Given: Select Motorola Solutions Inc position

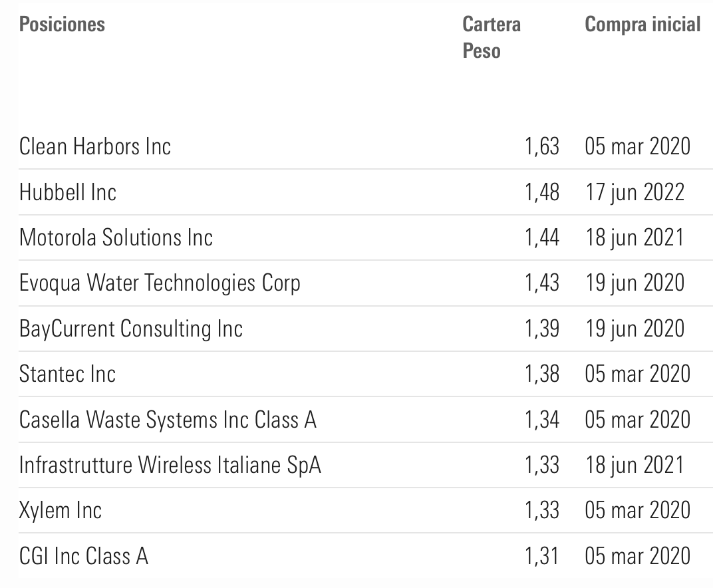Looking at the screenshot, I should [x=116, y=237].
